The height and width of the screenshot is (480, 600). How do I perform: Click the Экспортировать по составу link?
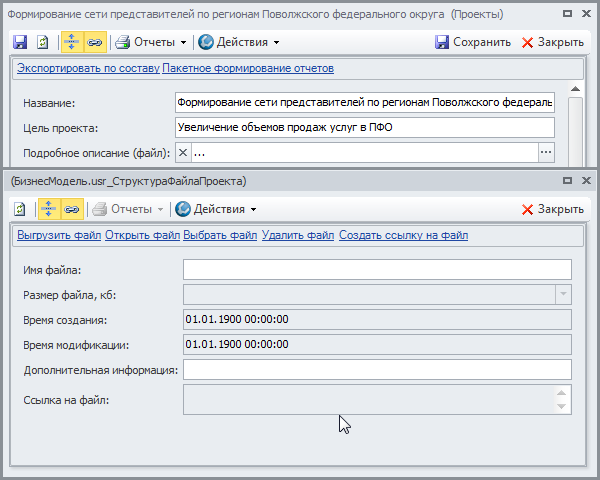click(87, 68)
